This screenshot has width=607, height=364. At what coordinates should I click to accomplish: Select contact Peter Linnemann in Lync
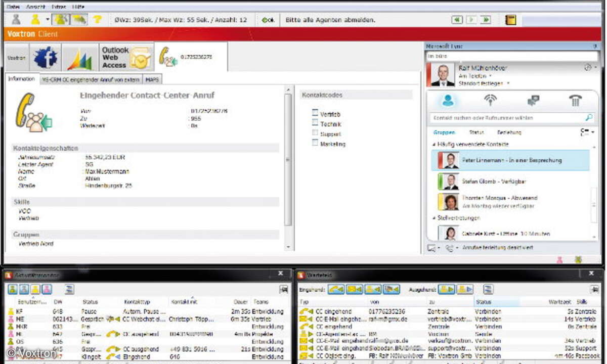pyautogui.click(x=510, y=160)
